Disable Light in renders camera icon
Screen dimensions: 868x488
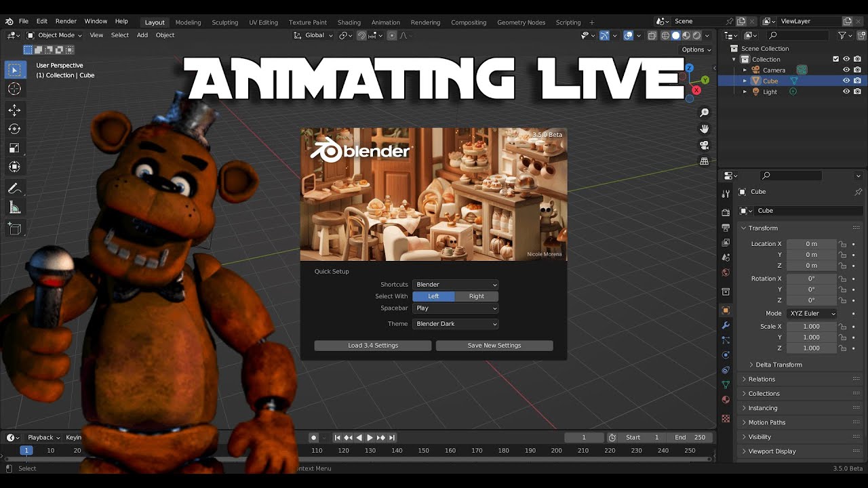point(857,91)
